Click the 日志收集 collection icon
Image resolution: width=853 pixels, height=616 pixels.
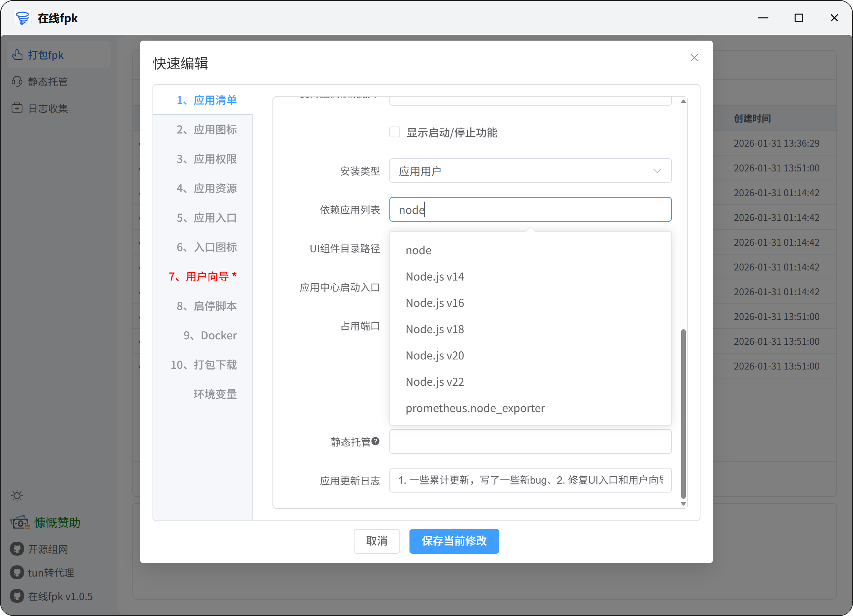tap(16, 108)
